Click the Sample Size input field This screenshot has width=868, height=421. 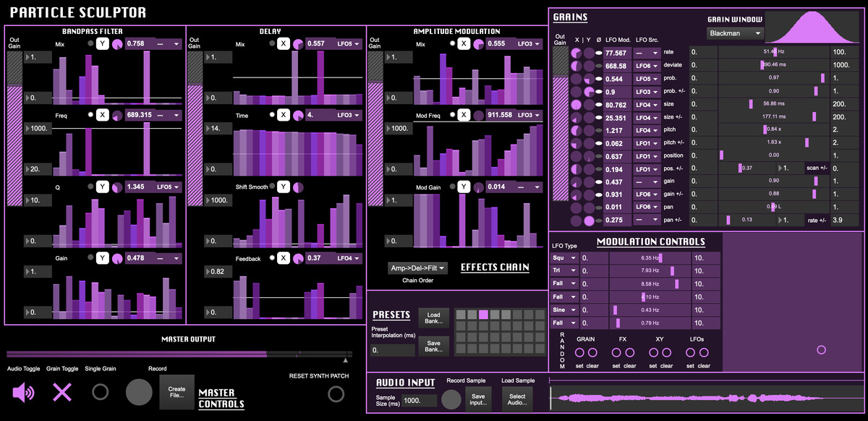tap(420, 401)
